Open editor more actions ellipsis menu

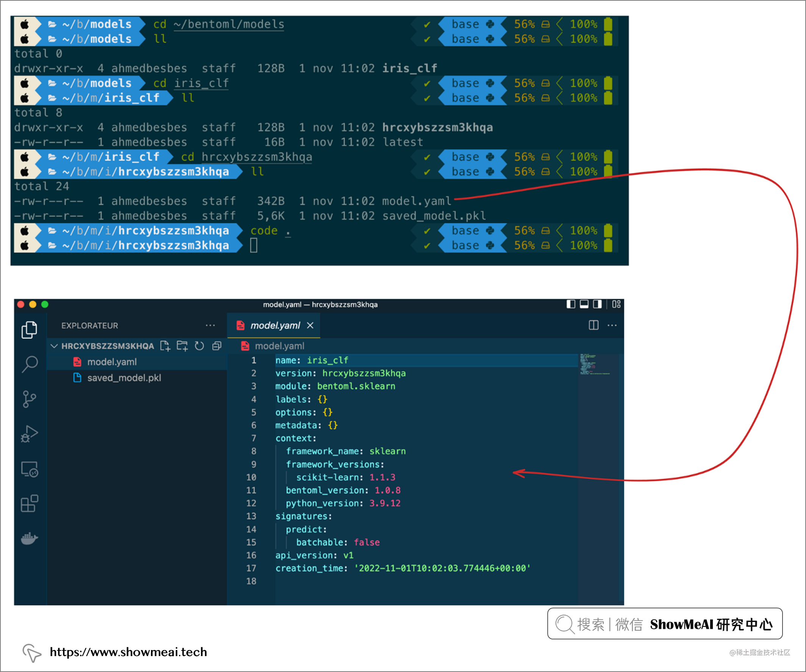(612, 325)
